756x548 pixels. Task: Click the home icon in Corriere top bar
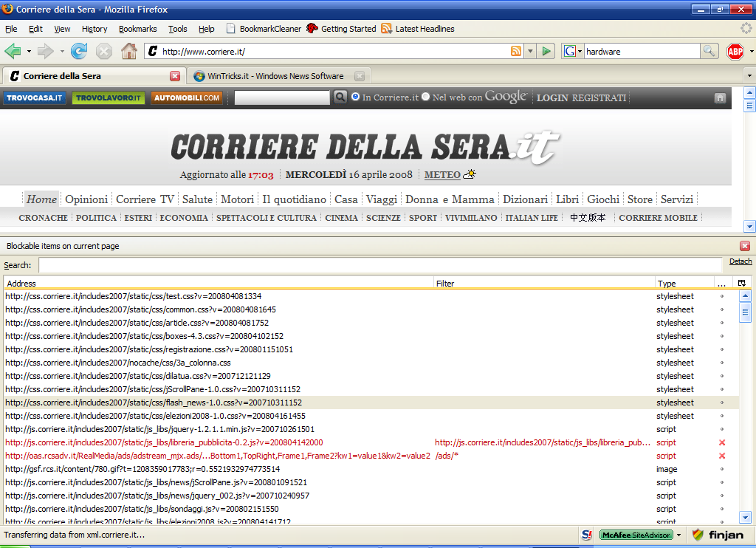720,98
